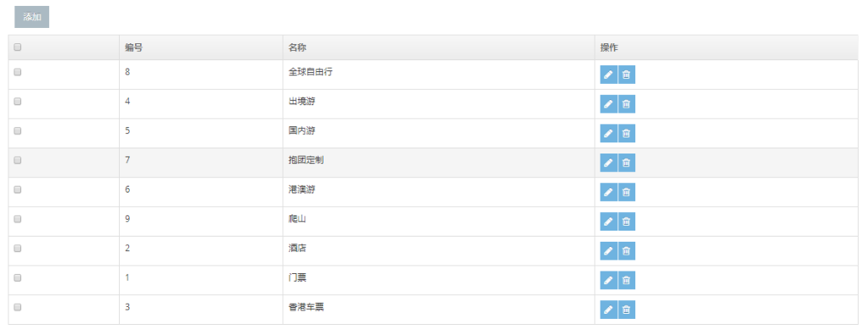Screen dimensions: 868x335
Task: Delete the 爬山 entry
Action: coord(627,221)
